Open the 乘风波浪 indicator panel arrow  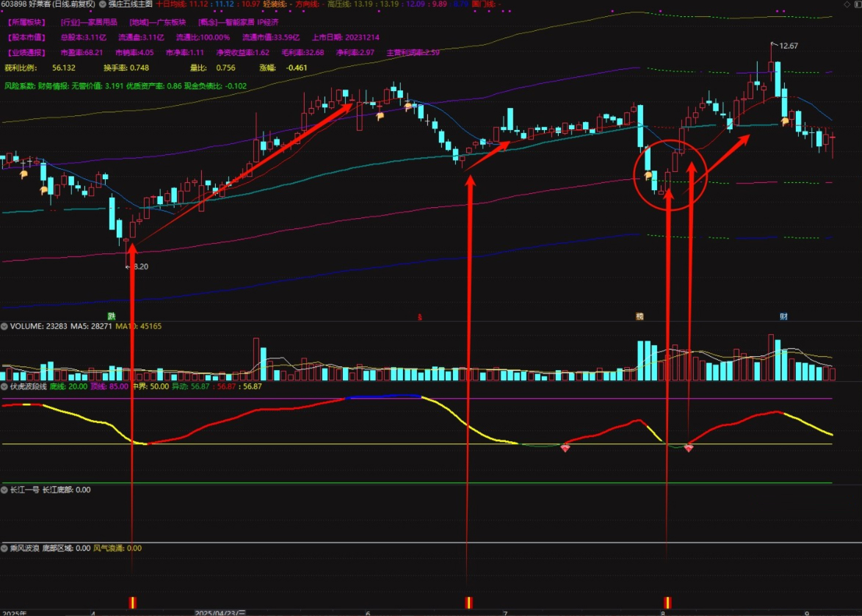point(5,548)
